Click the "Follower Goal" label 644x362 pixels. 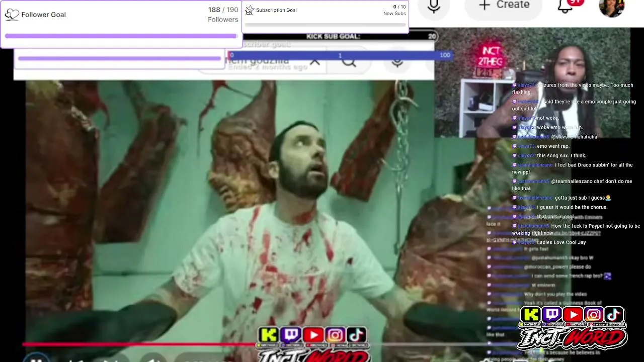pos(43,15)
